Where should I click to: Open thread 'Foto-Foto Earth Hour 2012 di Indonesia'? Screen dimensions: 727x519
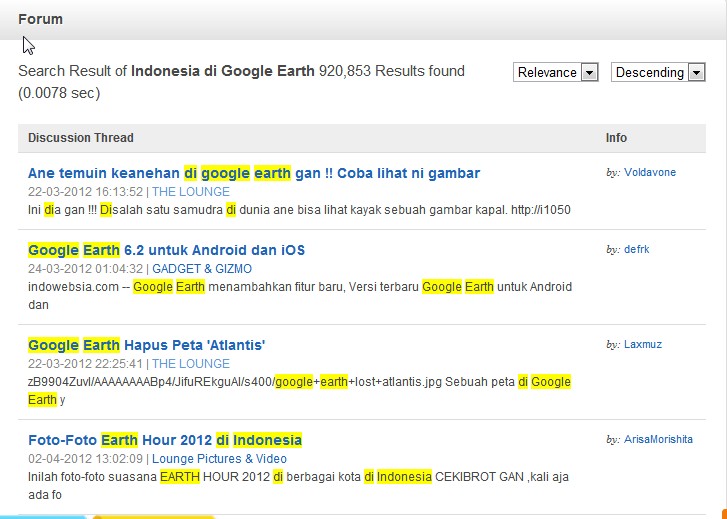click(165, 440)
